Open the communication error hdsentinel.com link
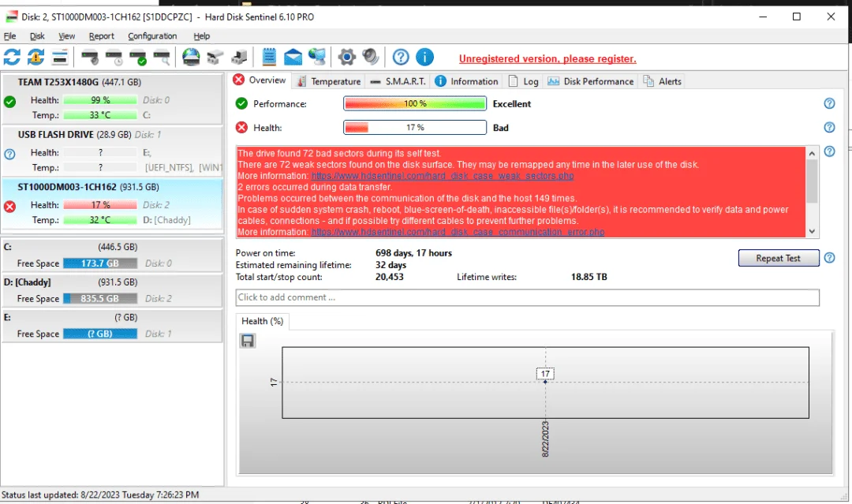 458,232
